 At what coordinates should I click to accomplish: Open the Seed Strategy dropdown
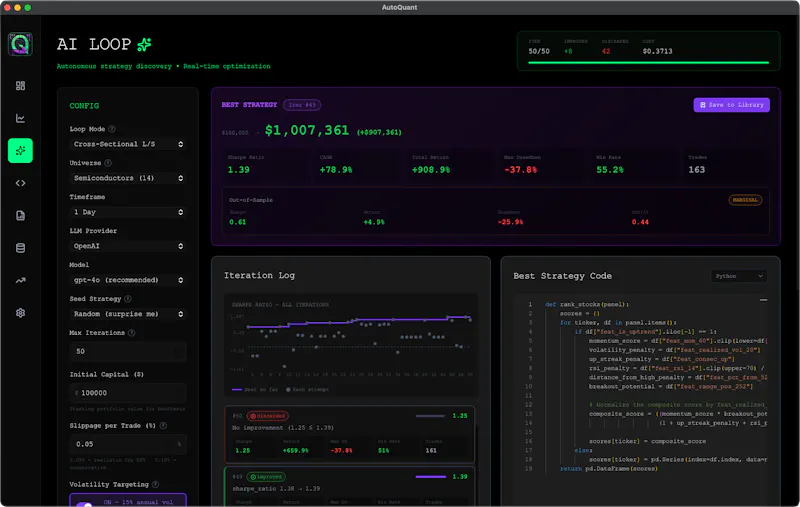point(128,314)
